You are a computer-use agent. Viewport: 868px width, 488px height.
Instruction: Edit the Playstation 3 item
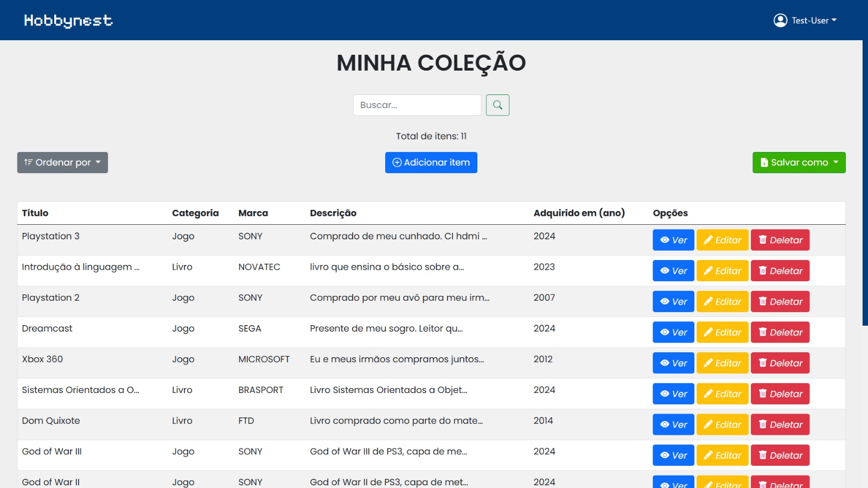point(723,240)
